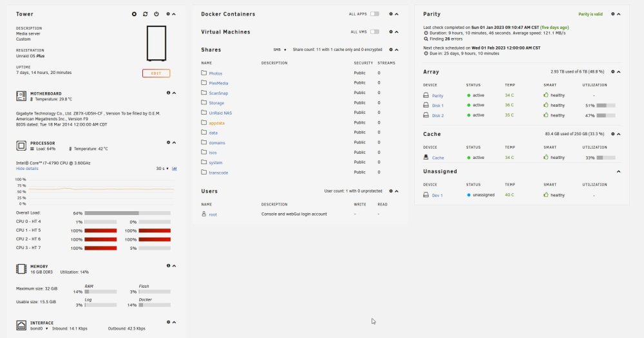This screenshot has width=644, height=338.
Task: Open the 30 s graph interval dropdown
Action: (x=162, y=169)
